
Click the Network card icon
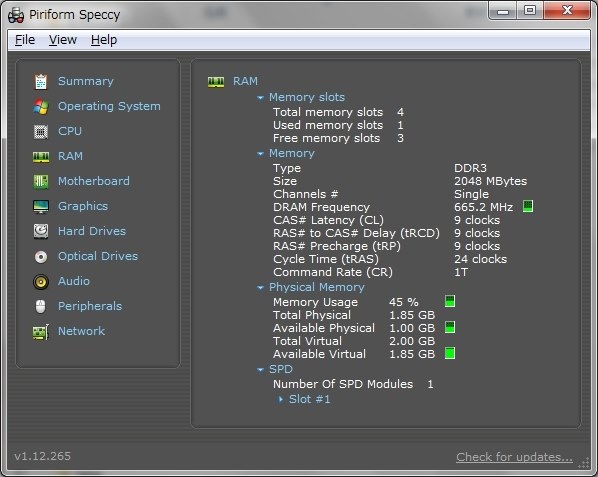41,332
